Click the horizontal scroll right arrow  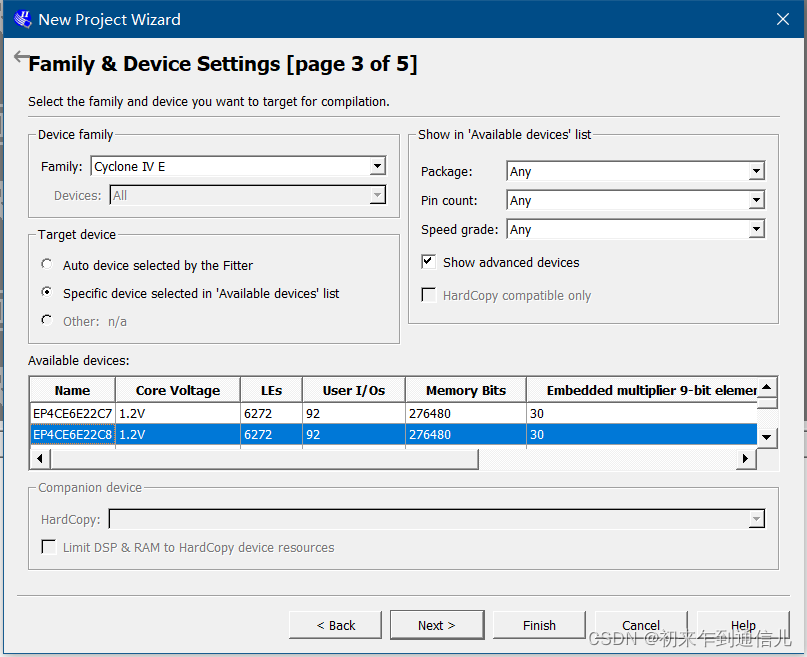point(745,458)
